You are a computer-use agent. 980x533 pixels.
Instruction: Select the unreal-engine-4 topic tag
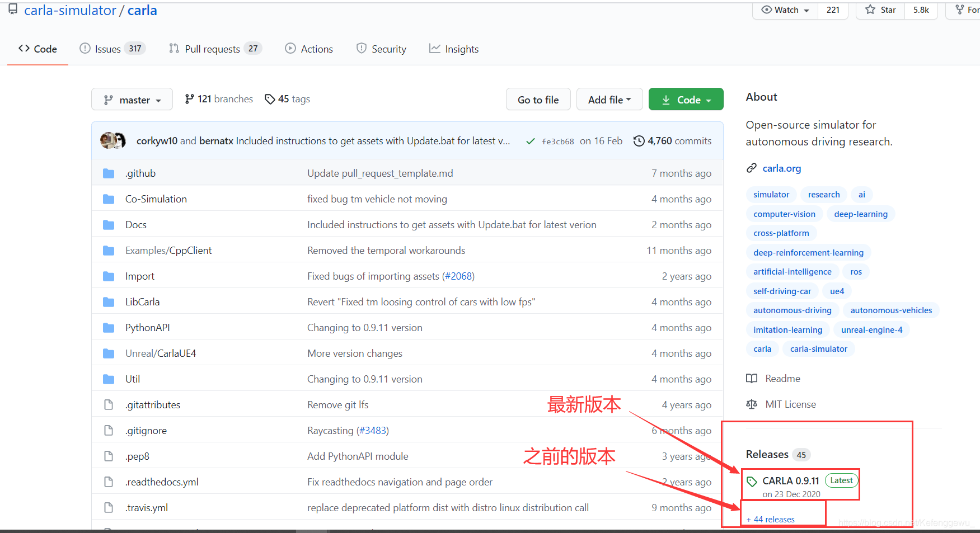point(872,330)
